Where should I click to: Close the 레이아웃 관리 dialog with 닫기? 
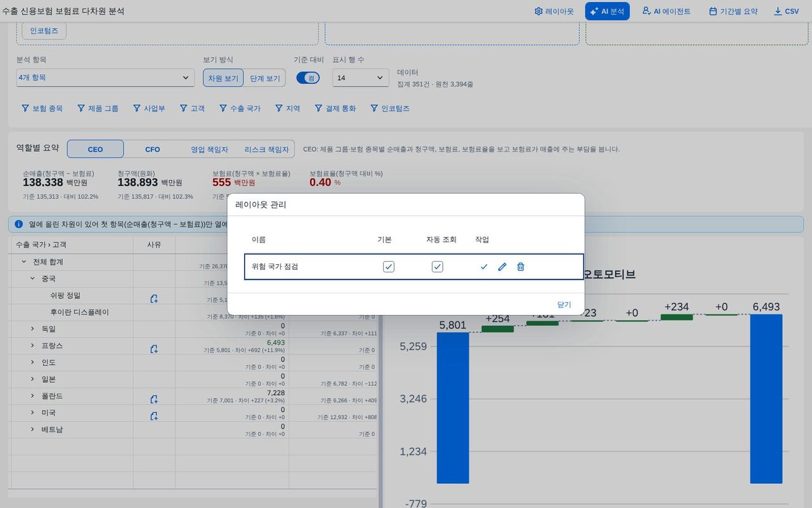pos(564,305)
